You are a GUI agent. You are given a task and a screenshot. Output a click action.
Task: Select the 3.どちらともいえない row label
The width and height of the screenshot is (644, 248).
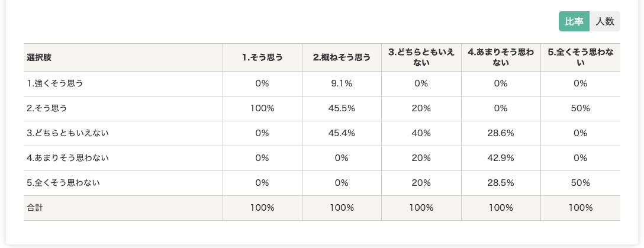coord(67,133)
